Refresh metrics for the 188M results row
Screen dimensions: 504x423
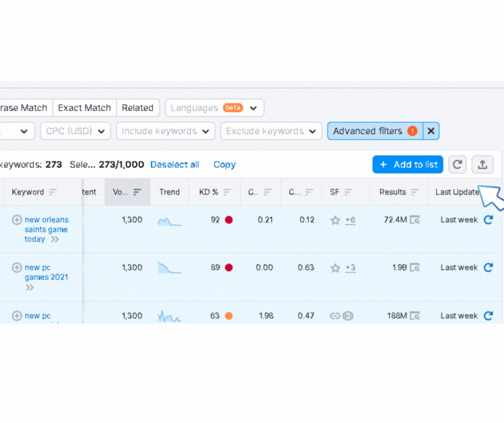point(488,316)
